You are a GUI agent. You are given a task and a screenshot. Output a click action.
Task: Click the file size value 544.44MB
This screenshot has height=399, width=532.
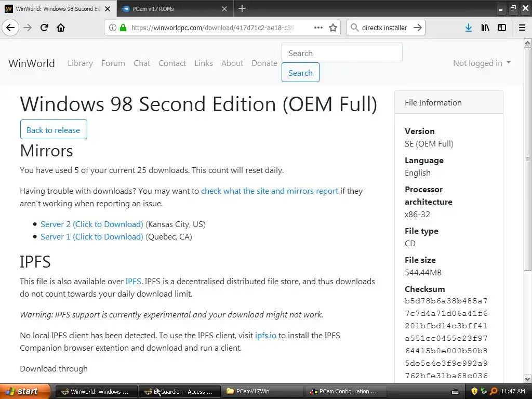coord(423,272)
